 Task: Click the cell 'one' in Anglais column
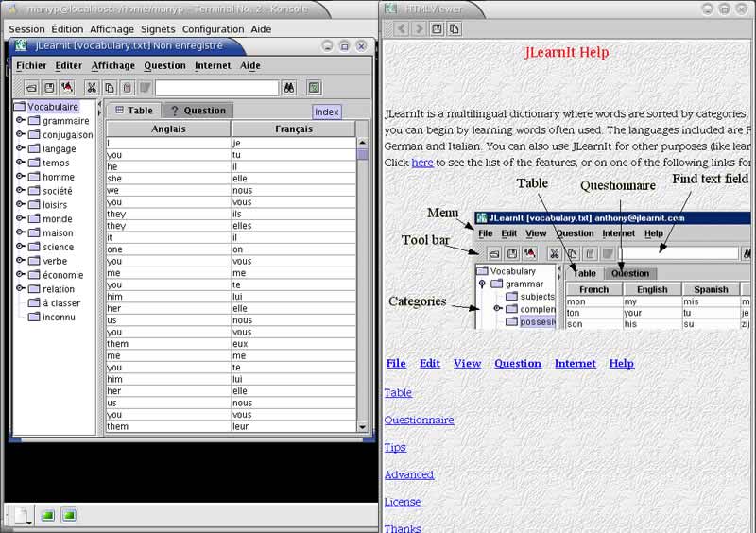pos(168,249)
